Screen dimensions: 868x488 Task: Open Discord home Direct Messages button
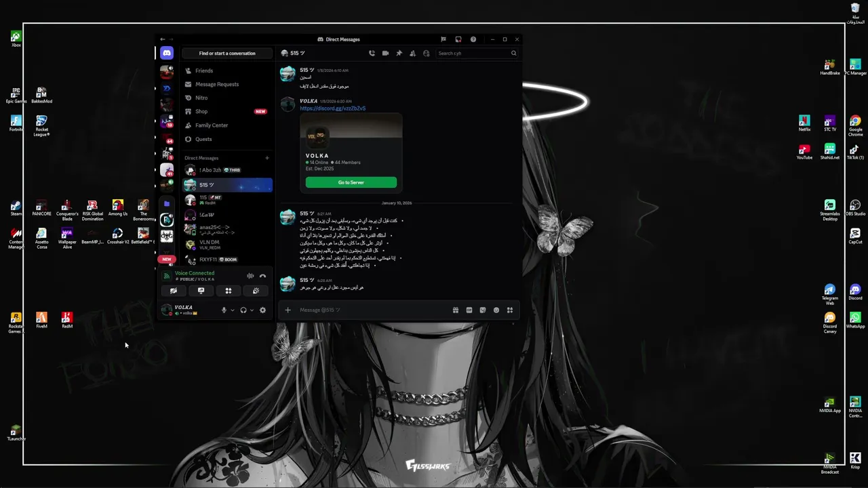coord(167,53)
